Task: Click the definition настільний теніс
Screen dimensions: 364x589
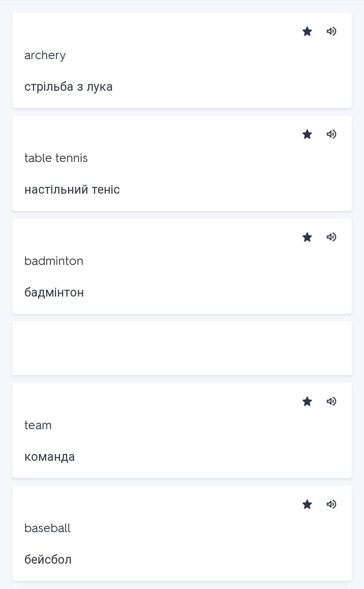Action: (72, 190)
